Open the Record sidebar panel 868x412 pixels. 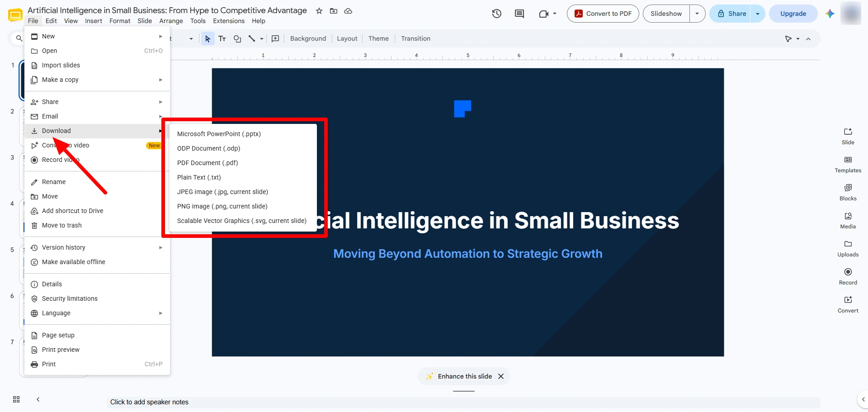coord(848,276)
